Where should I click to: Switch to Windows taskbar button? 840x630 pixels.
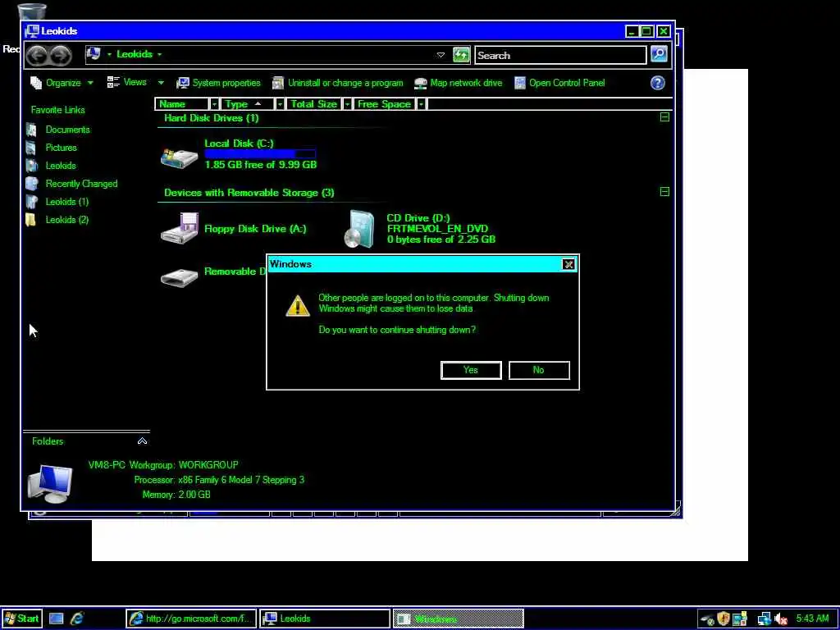tap(458, 619)
